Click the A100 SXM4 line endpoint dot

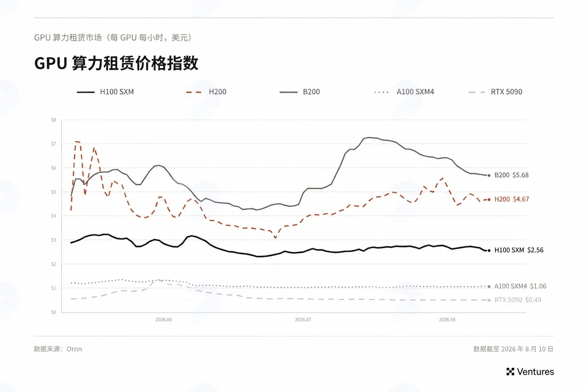pyautogui.click(x=489, y=286)
